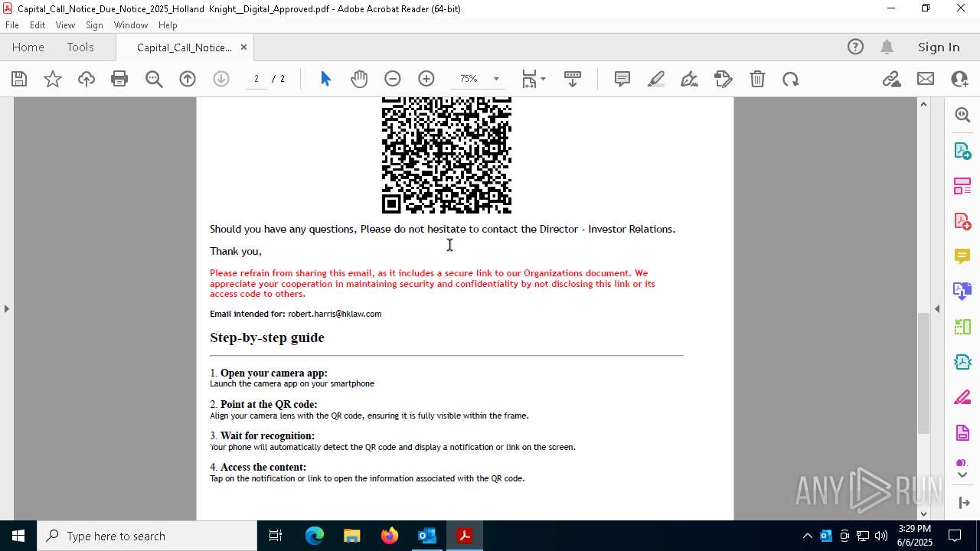Open Windows Start menu
The width and height of the screenshot is (980, 551).
coord(18,536)
